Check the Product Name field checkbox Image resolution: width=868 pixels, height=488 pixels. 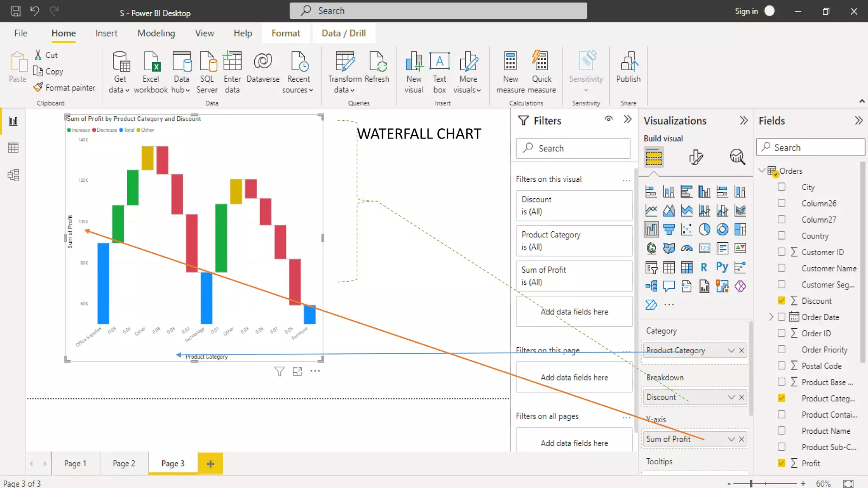(782, 430)
